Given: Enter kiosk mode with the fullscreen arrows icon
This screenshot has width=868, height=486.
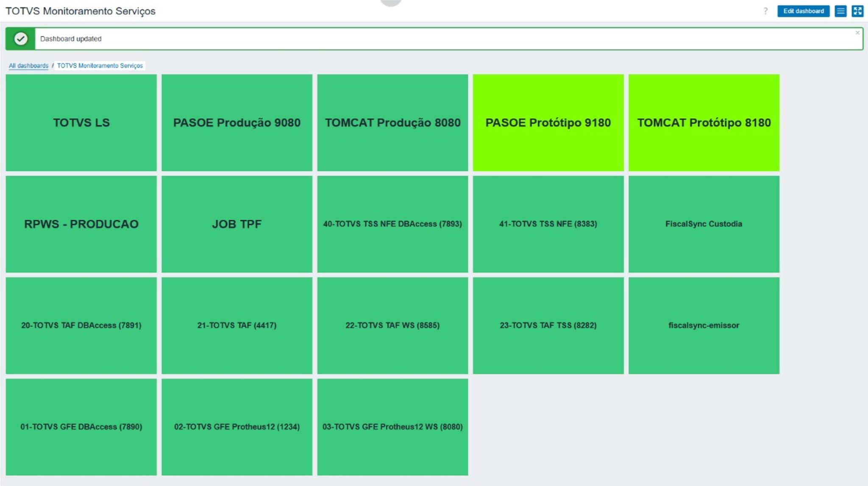Looking at the screenshot, I should [x=858, y=11].
